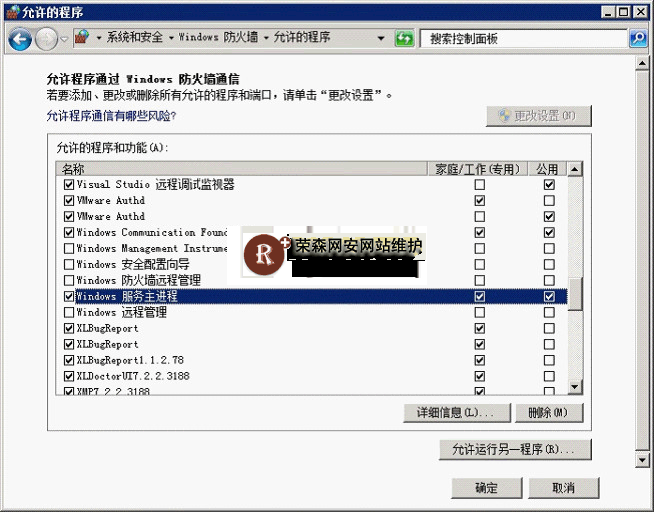Click the program list's scroll-up arrow
Image resolution: width=654 pixels, height=512 pixels.
(x=575, y=170)
